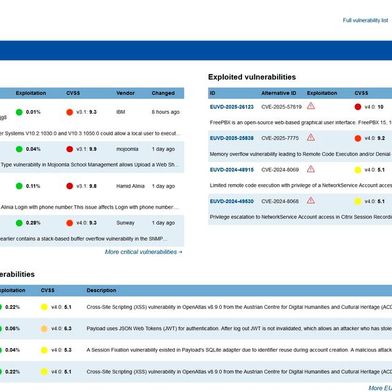Click yellow dot beside v4.0: 5.3
The image size is (392, 392).
coord(44,350)
